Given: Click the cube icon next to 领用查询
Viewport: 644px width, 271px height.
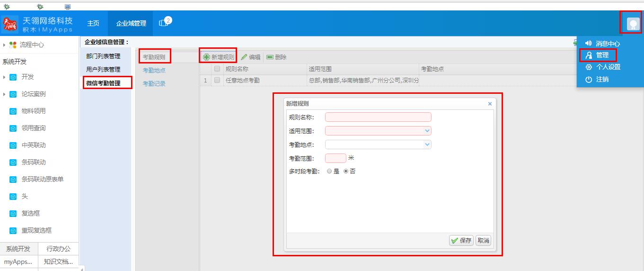Looking at the screenshot, I should pyautogui.click(x=13, y=128).
